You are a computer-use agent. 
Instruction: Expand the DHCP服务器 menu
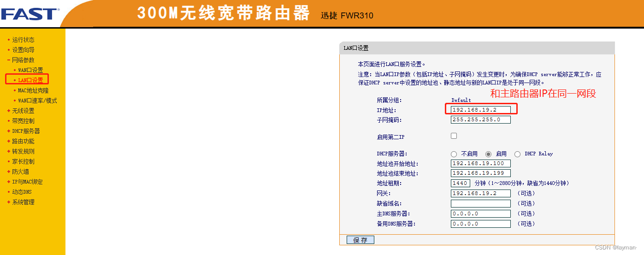coord(26,131)
